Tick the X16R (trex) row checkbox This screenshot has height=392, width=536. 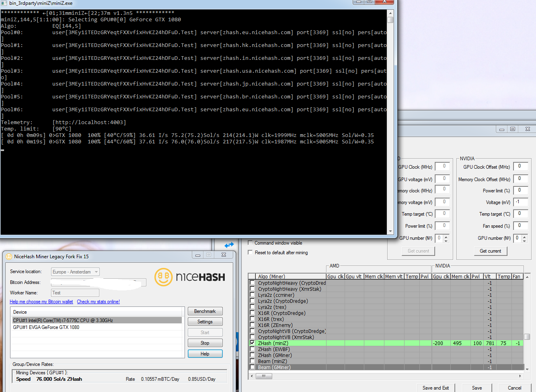pyautogui.click(x=252, y=319)
